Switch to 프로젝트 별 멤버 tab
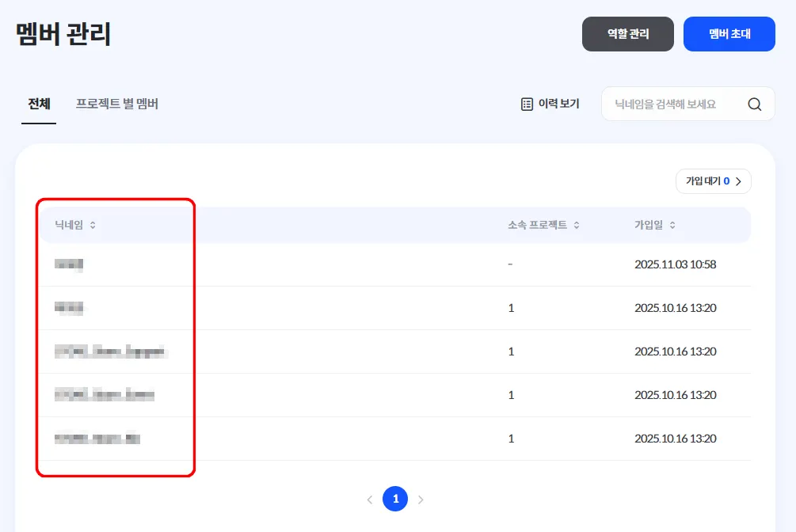Image resolution: width=796 pixels, height=532 pixels. (x=117, y=104)
